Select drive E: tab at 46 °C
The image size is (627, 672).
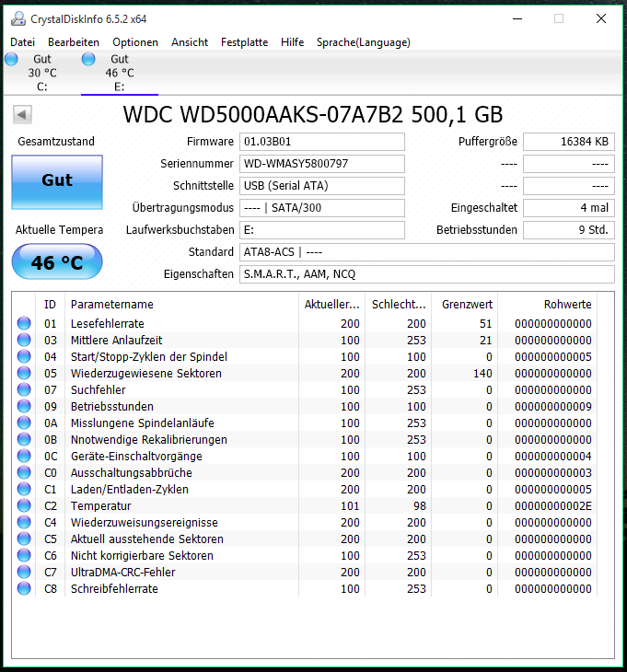(120, 73)
